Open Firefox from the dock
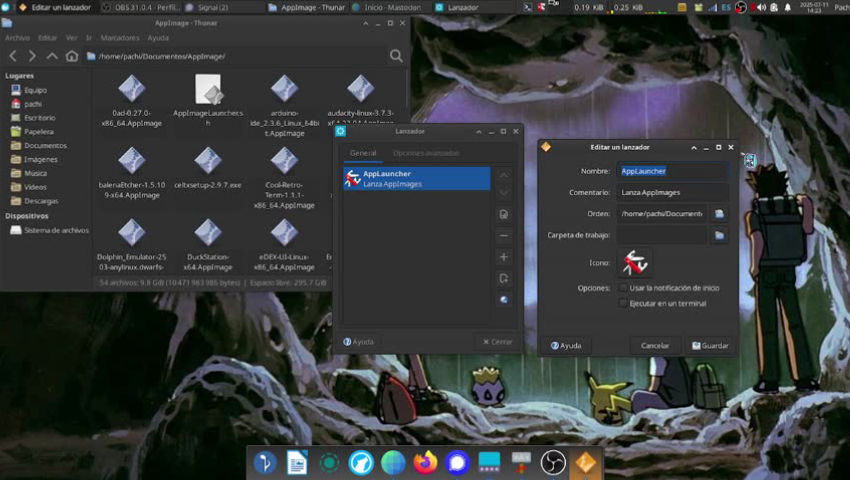850x480 pixels. click(425, 463)
